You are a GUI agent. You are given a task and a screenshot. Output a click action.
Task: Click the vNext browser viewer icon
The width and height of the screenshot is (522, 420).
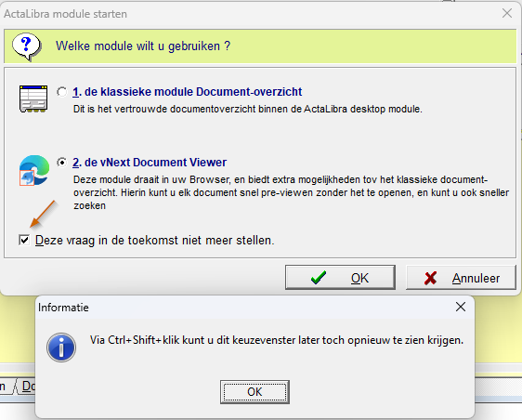(x=34, y=170)
